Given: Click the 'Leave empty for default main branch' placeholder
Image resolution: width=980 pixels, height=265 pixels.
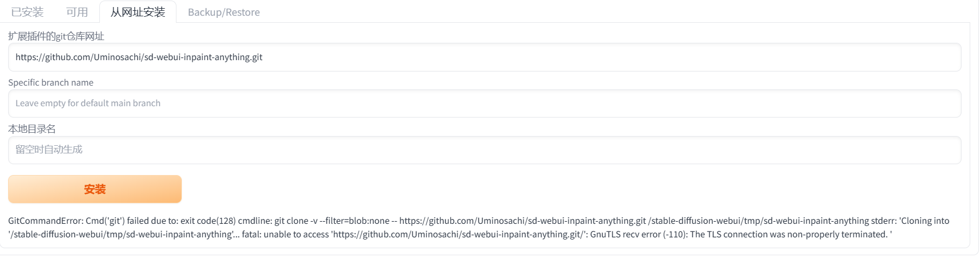Looking at the screenshot, I should tap(88, 104).
